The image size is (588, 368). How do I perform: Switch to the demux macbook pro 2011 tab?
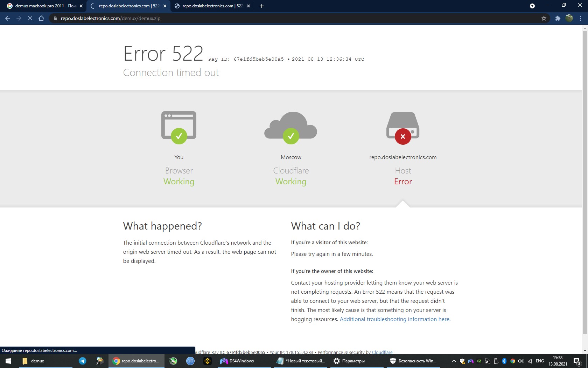pyautogui.click(x=43, y=6)
